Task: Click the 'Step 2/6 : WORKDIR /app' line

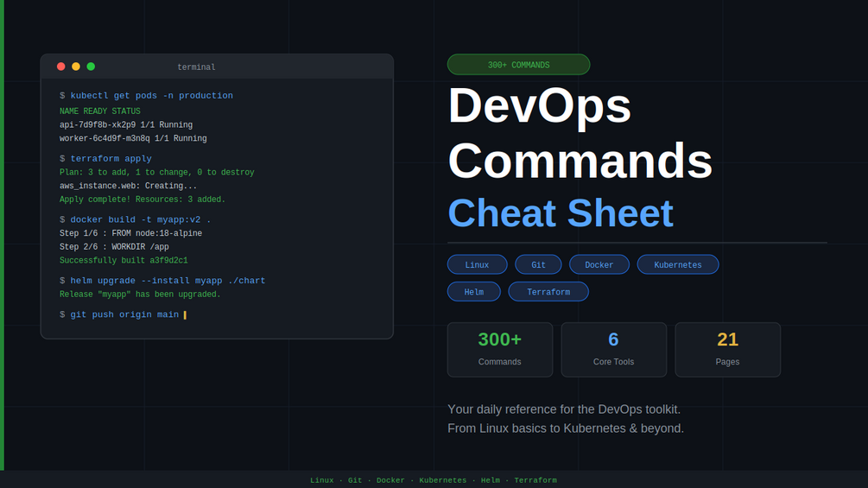Action: pyautogui.click(x=114, y=247)
